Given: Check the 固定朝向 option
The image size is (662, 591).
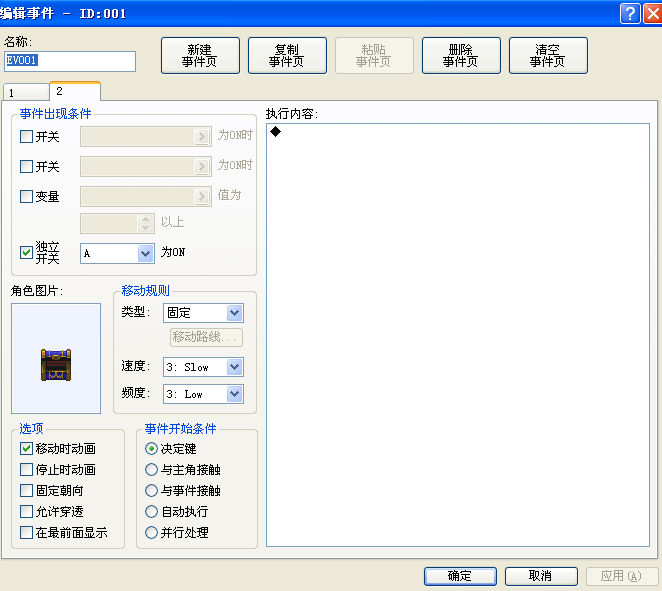Looking at the screenshot, I should point(26,491).
